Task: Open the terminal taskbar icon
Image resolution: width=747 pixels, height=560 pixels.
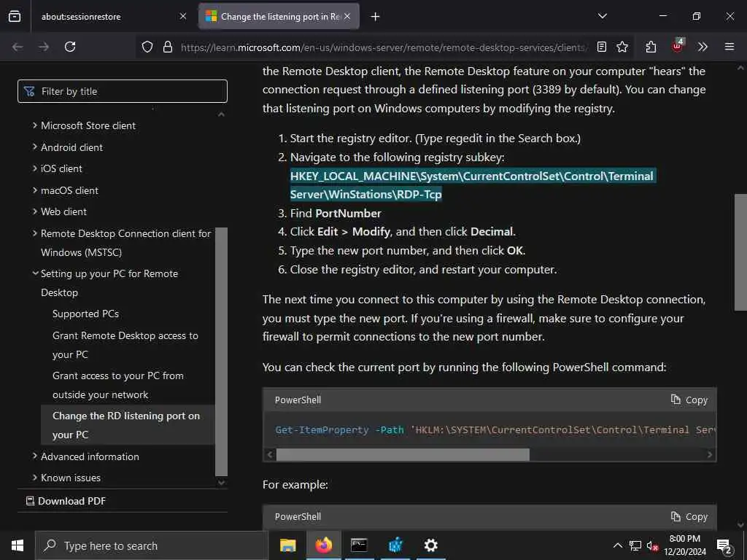Action: pos(359,545)
